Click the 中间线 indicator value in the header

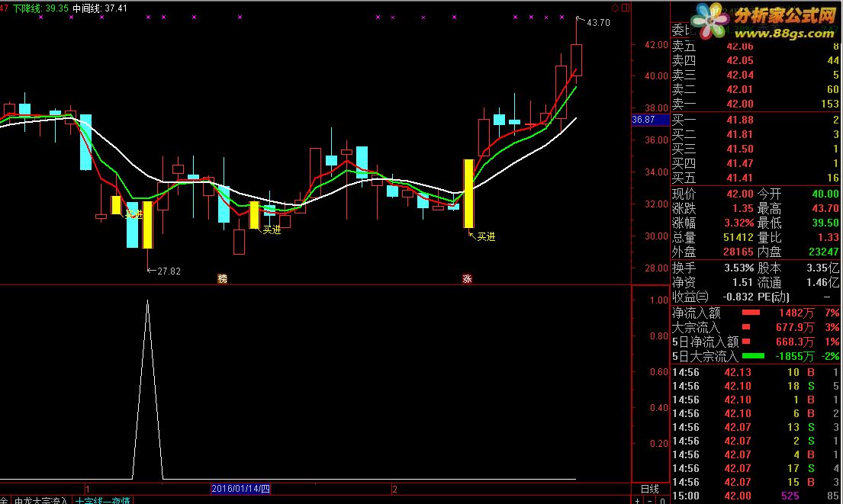pyautogui.click(x=99, y=8)
